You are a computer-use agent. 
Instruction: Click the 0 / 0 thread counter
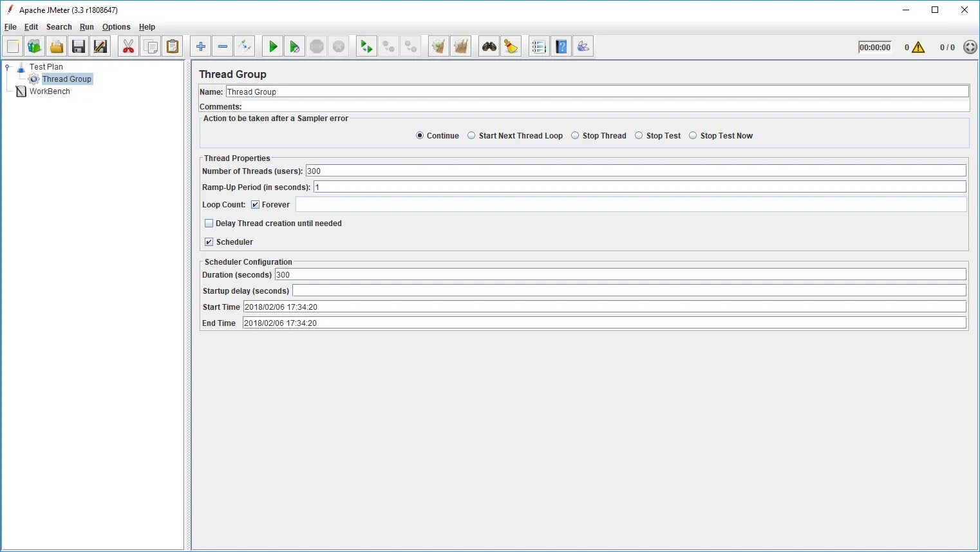point(947,48)
